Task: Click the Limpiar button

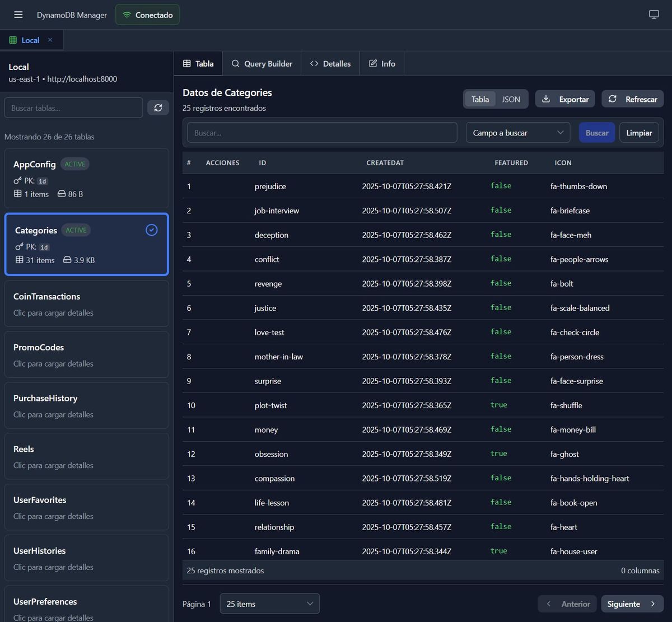Action: point(638,133)
